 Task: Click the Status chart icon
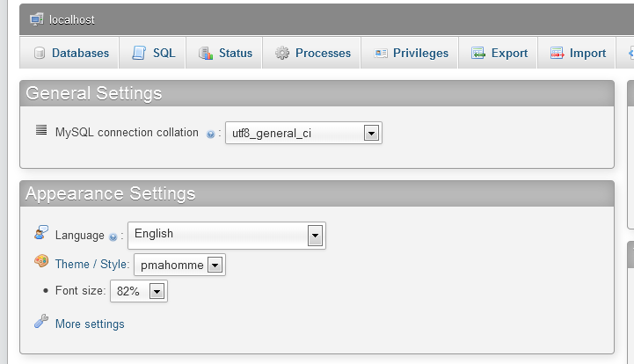pos(206,53)
